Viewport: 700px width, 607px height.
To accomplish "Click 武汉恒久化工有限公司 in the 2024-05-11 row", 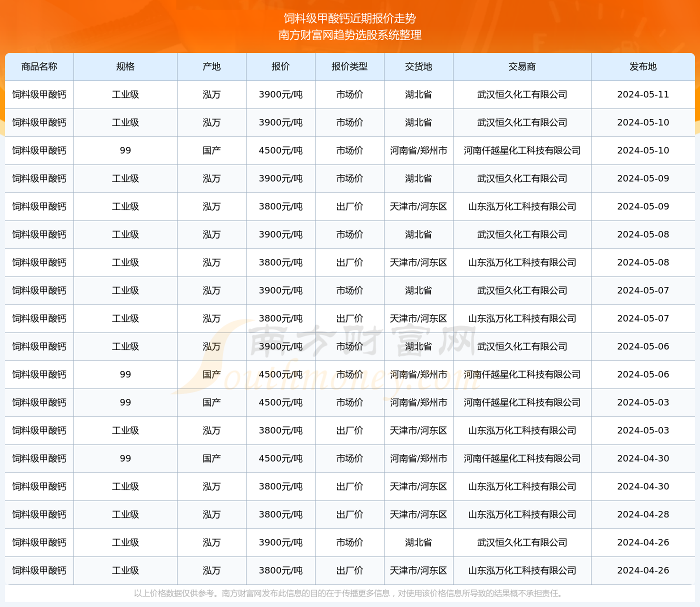I will [522, 94].
